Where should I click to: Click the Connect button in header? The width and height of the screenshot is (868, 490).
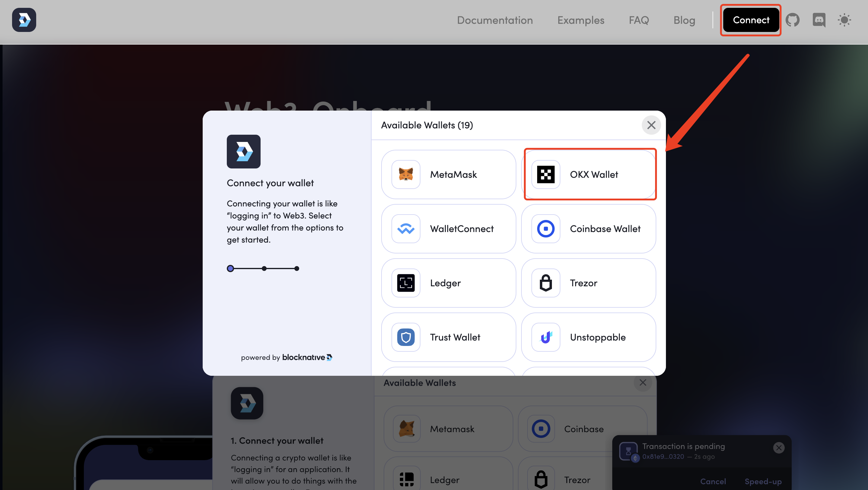point(751,20)
